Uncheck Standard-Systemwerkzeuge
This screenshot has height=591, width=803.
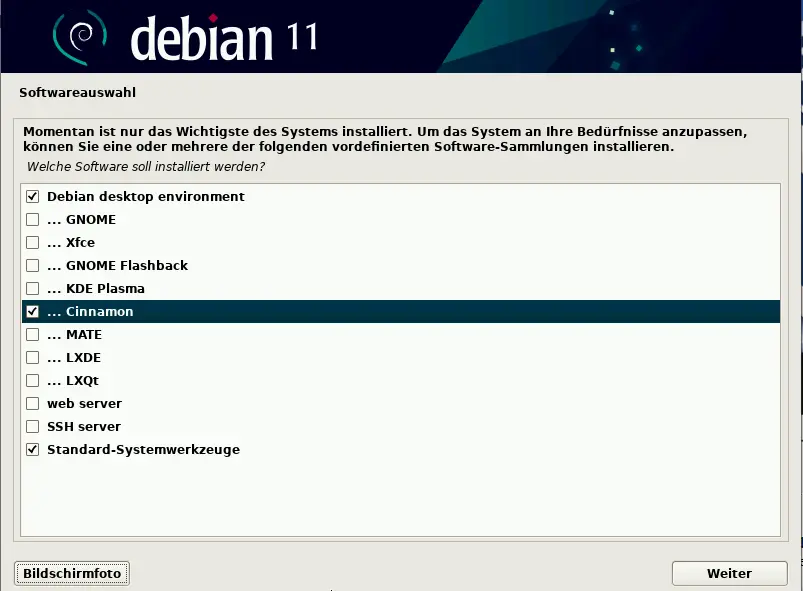coord(32,449)
